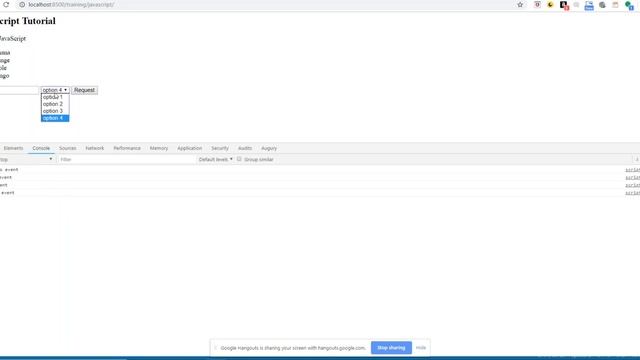
Task: Open the black extension icon with red badge
Action: coord(564,5)
